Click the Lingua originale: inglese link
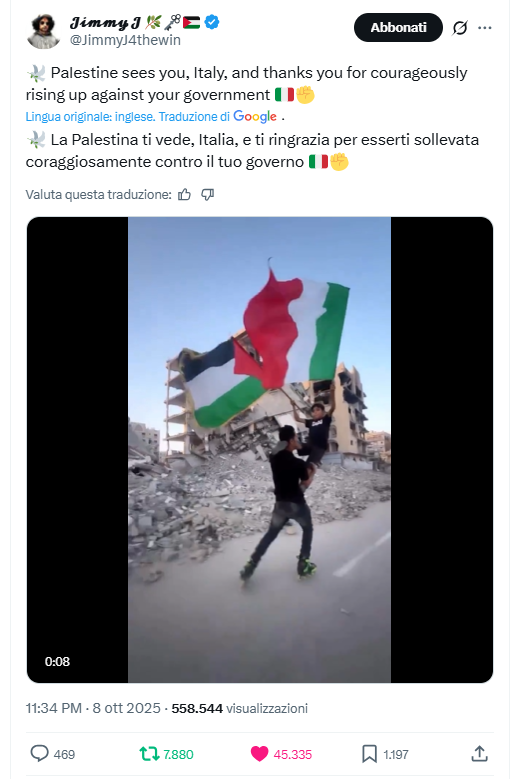This screenshot has width=511, height=779. pyautogui.click(x=90, y=117)
